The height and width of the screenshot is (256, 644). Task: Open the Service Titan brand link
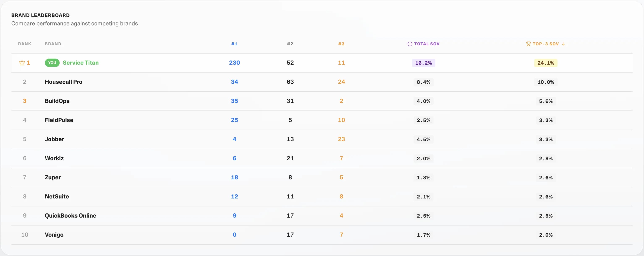click(x=81, y=63)
